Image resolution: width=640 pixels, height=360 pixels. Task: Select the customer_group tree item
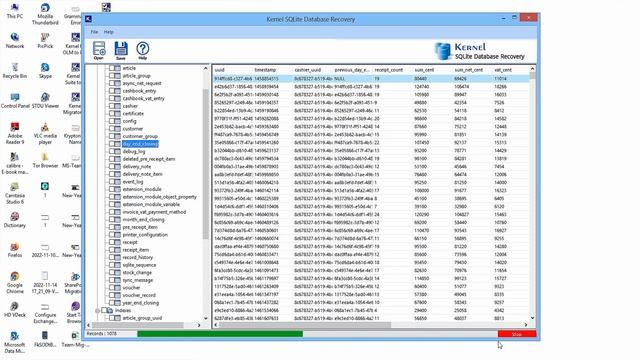(140, 136)
